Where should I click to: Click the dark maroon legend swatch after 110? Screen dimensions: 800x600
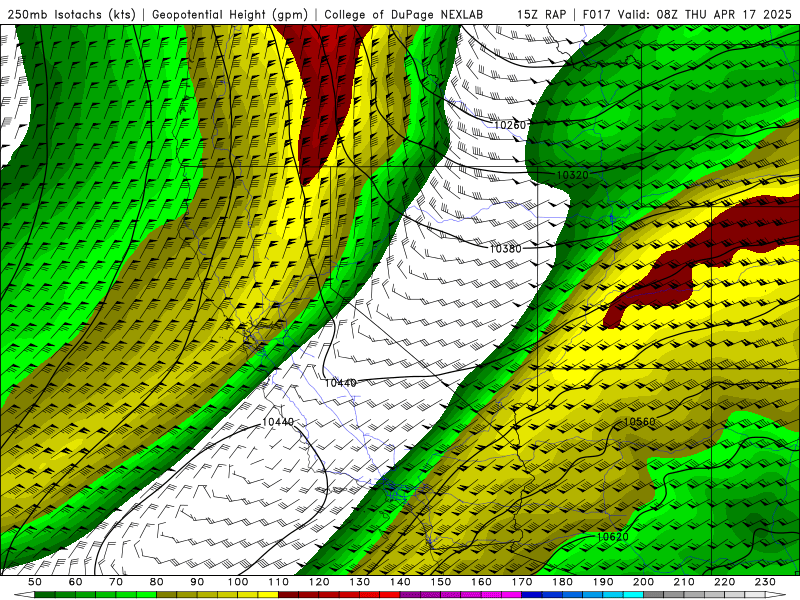(289, 595)
